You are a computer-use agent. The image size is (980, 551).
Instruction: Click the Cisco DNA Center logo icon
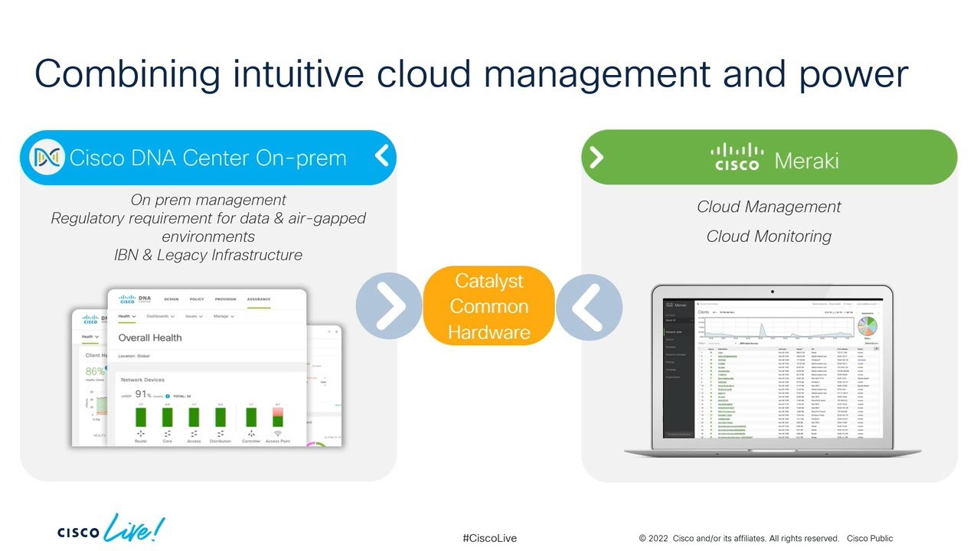click(47, 158)
